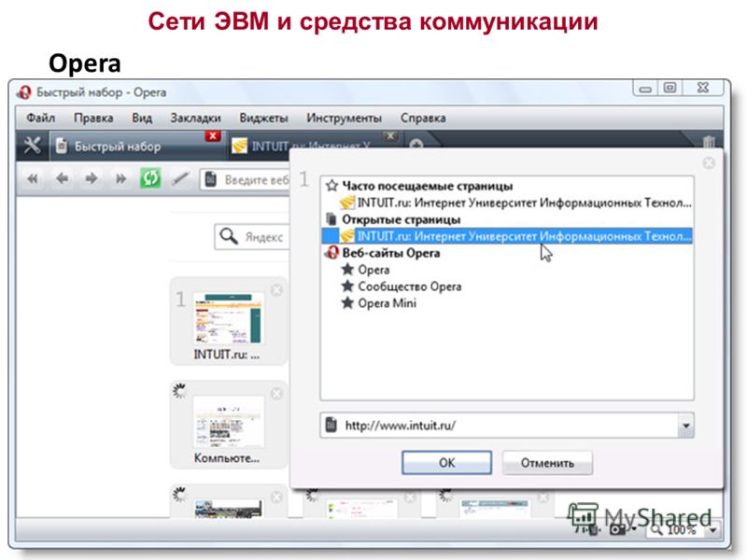Click the Opera logo in title bar
Image resolution: width=747 pixels, height=560 pixels.
pos(24,91)
